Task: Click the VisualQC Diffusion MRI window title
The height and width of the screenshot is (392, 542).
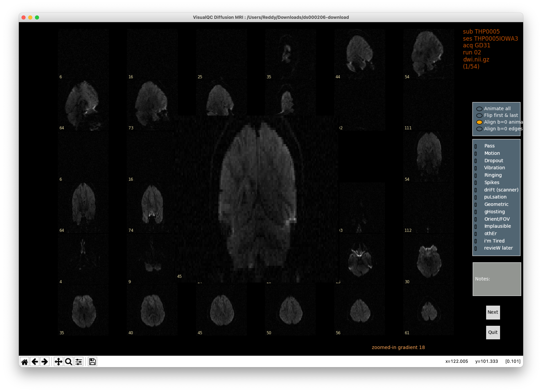Action: point(271,17)
